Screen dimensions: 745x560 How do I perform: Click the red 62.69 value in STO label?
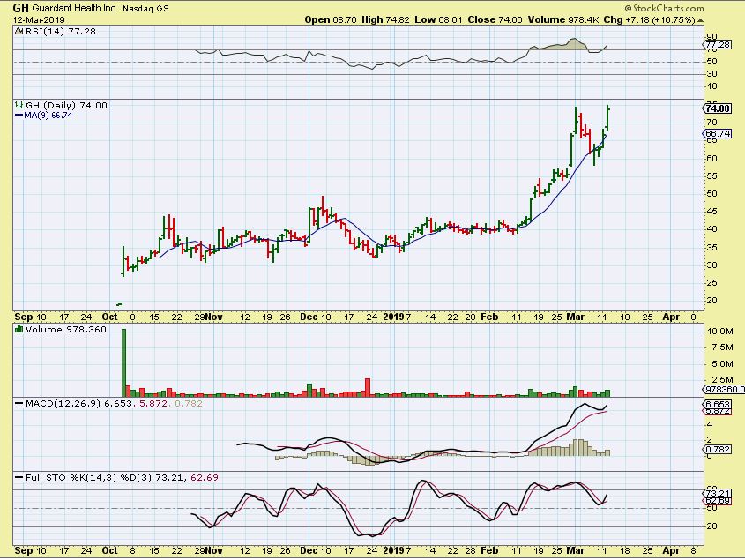click(205, 477)
